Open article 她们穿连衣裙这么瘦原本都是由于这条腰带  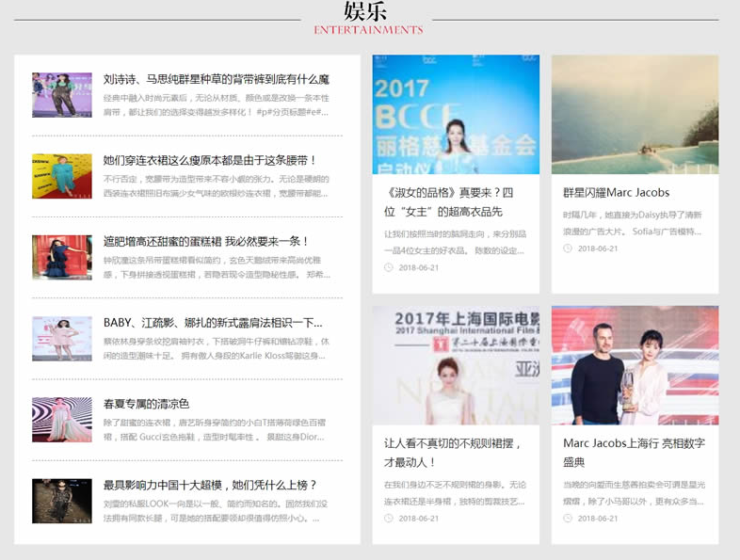pyautogui.click(x=210, y=160)
